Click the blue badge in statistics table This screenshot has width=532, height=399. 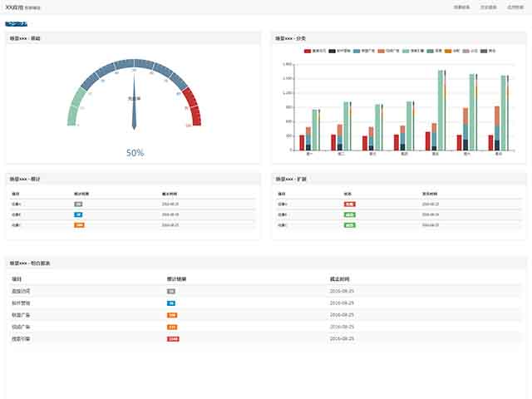[x=78, y=214]
